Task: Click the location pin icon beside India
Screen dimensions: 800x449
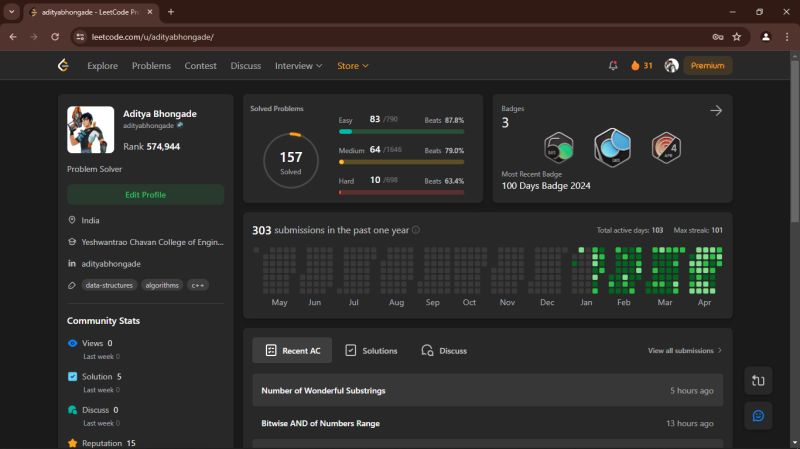Action: point(72,220)
